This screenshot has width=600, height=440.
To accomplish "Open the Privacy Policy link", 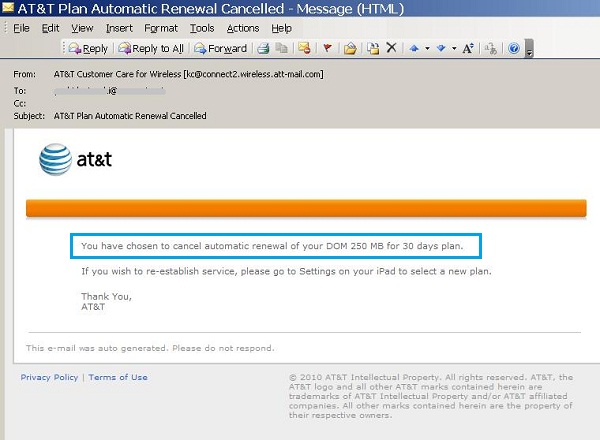I will (49, 377).
